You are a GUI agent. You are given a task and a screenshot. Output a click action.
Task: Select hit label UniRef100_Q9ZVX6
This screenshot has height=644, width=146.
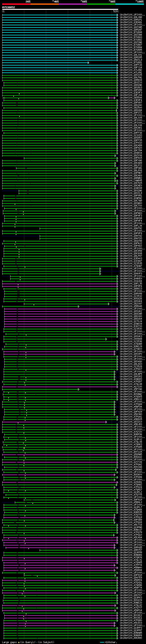(x=131, y=156)
